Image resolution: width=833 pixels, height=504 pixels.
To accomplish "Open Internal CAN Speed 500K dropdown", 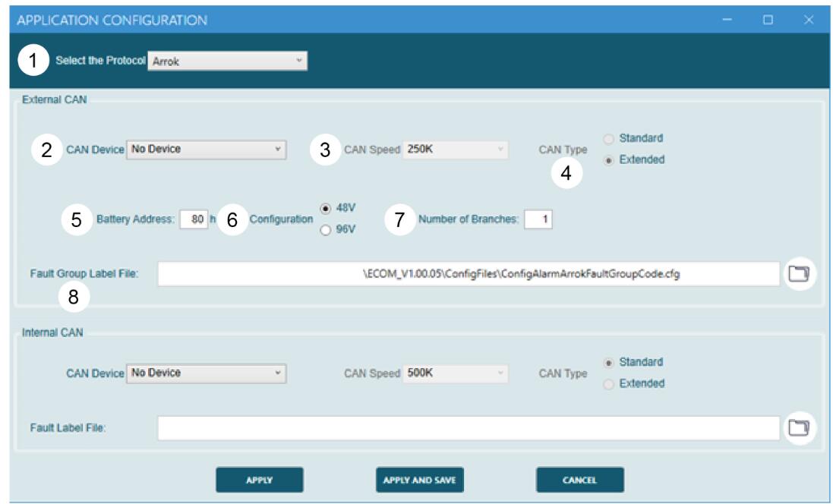I will pos(456,373).
